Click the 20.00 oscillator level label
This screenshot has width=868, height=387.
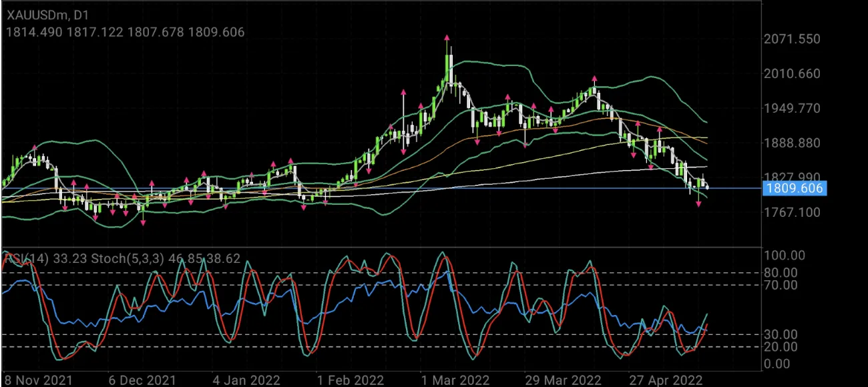coord(781,347)
